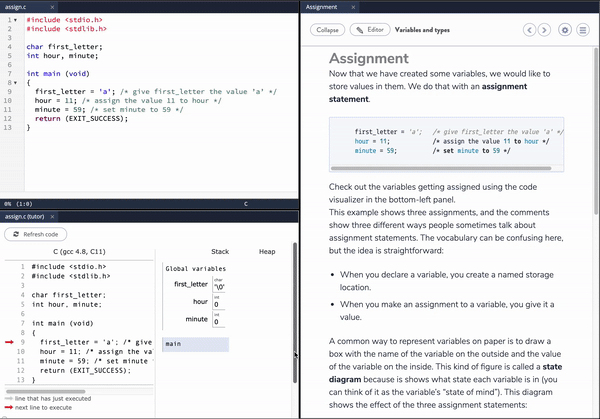600x419 pixels.
Task: Click 'next line to execute' legend
Action: coord(43,408)
